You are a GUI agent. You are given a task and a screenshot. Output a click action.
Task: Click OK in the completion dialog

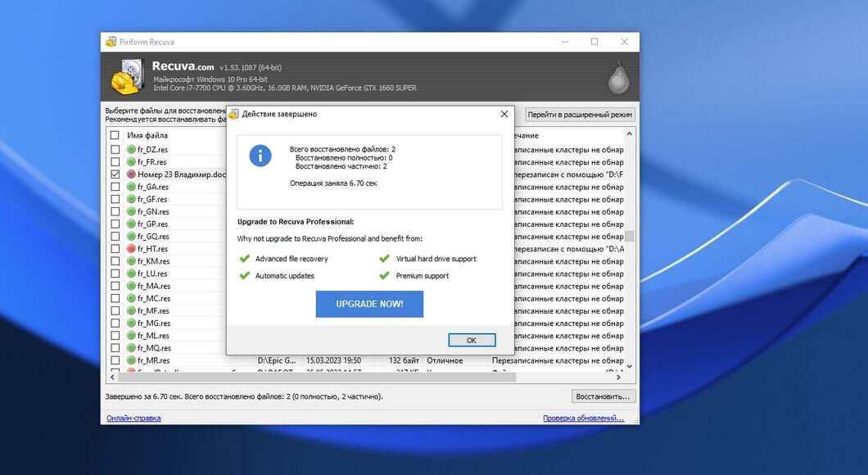click(x=472, y=340)
